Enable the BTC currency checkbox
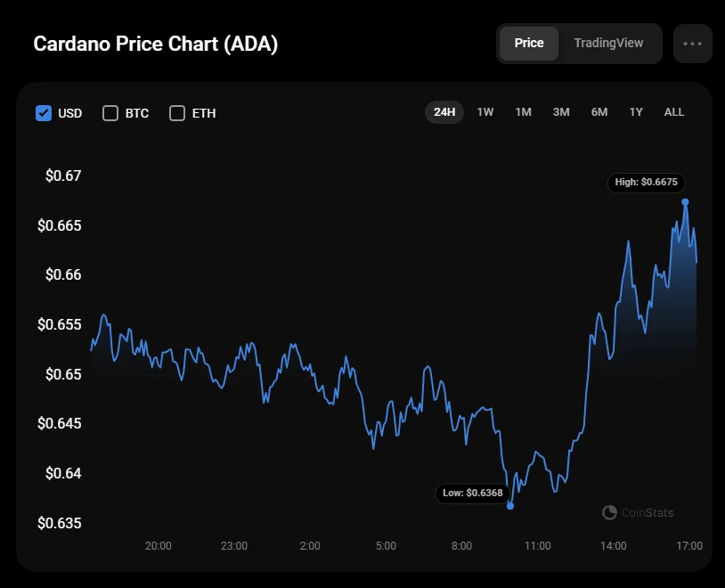This screenshot has width=725, height=588. 110,113
